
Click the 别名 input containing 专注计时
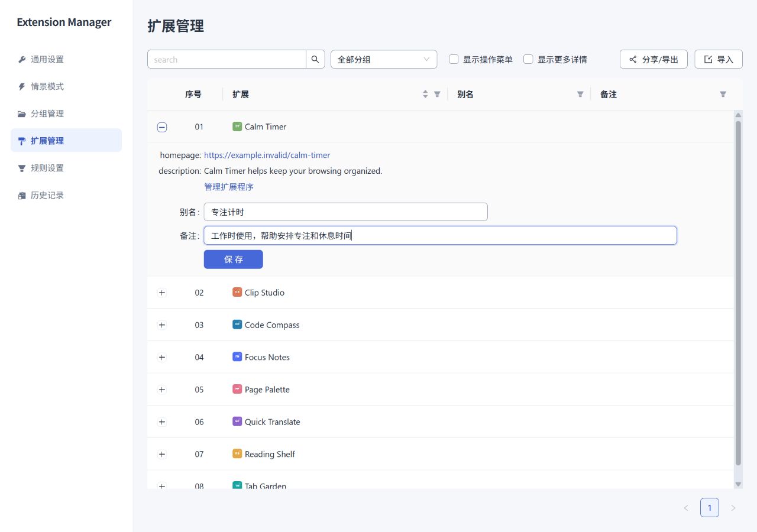tap(346, 212)
